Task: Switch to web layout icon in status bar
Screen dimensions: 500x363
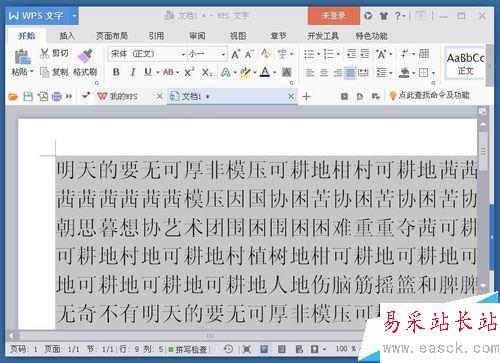Action: (x=299, y=349)
